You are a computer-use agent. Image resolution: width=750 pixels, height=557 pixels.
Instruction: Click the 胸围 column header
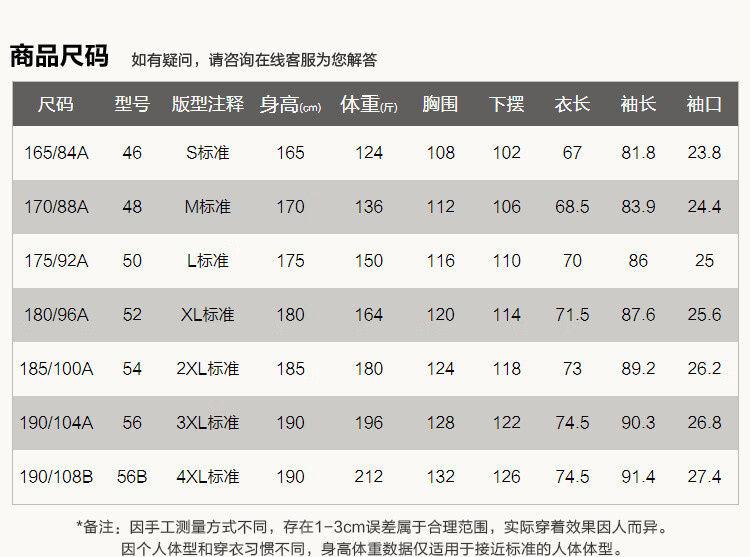(440, 104)
